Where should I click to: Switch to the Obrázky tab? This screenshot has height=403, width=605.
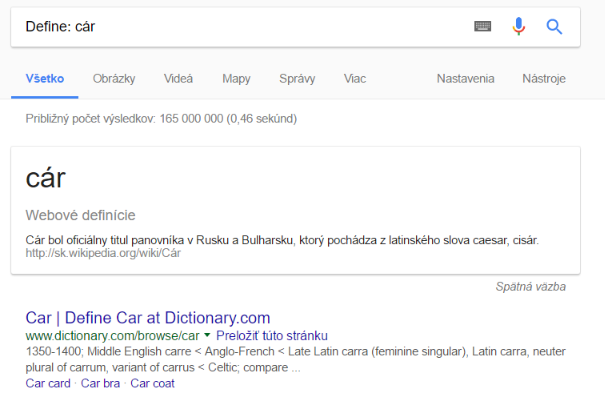pos(114,79)
